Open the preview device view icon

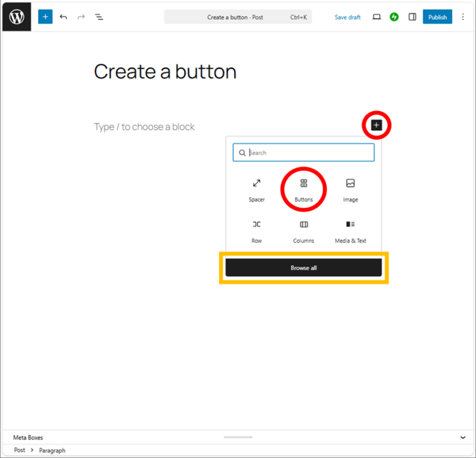coord(377,17)
